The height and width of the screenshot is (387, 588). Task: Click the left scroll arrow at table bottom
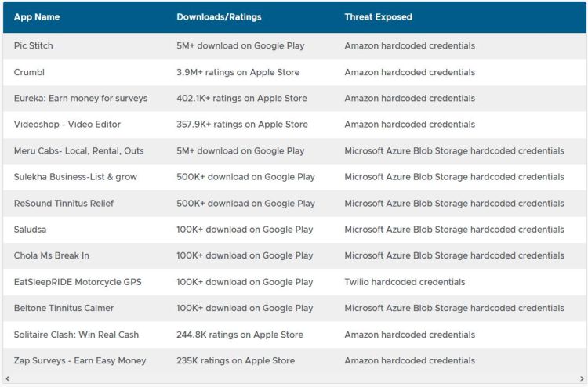point(8,378)
